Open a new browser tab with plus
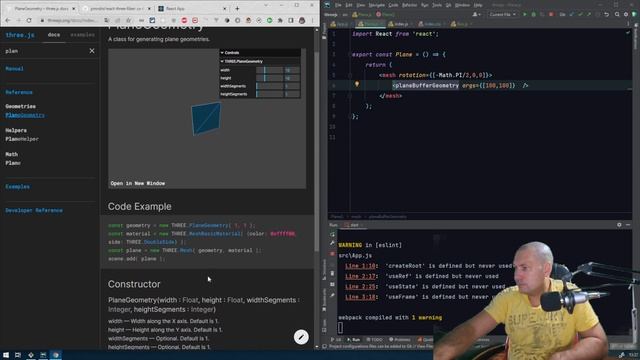 click(237, 8)
